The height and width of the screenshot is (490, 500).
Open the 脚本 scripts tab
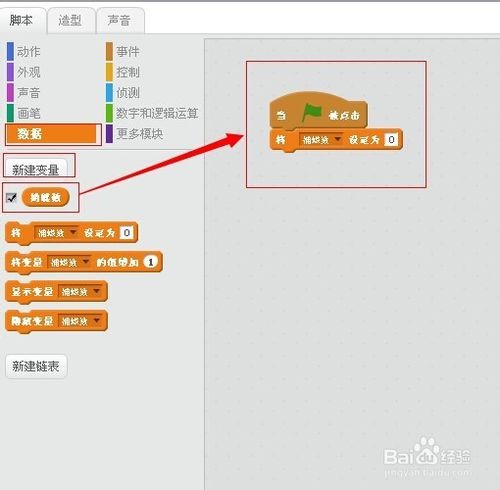pyautogui.click(x=22, y=20)
